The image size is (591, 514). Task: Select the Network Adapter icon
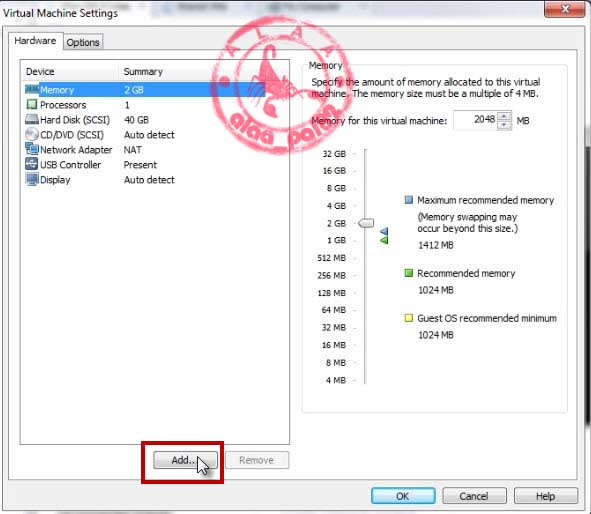32,149
